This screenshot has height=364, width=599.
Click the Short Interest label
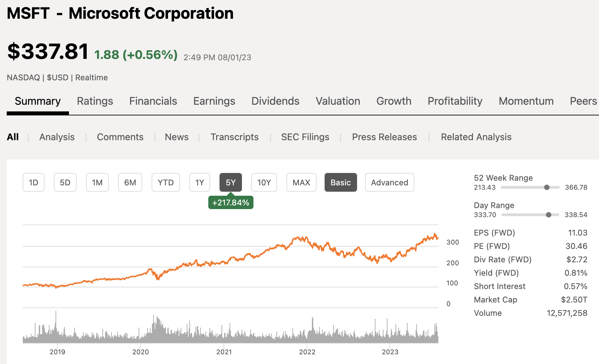[500, 286]
